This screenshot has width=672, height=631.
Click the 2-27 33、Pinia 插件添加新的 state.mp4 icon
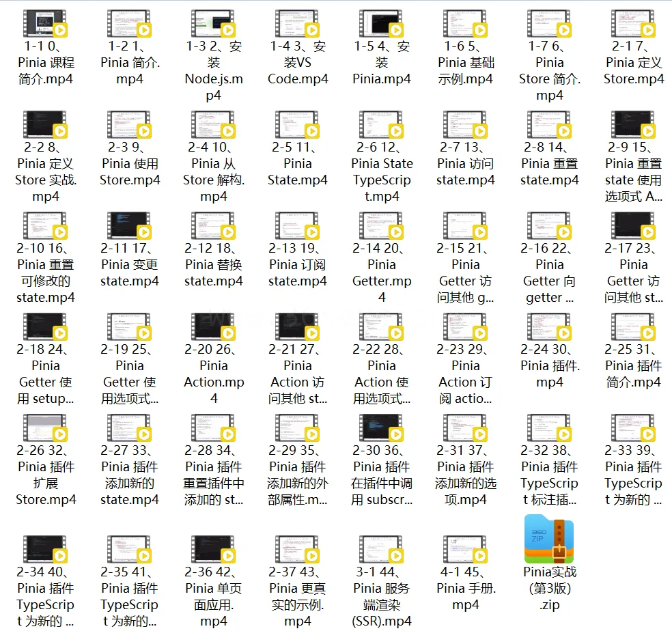[130, 427]
